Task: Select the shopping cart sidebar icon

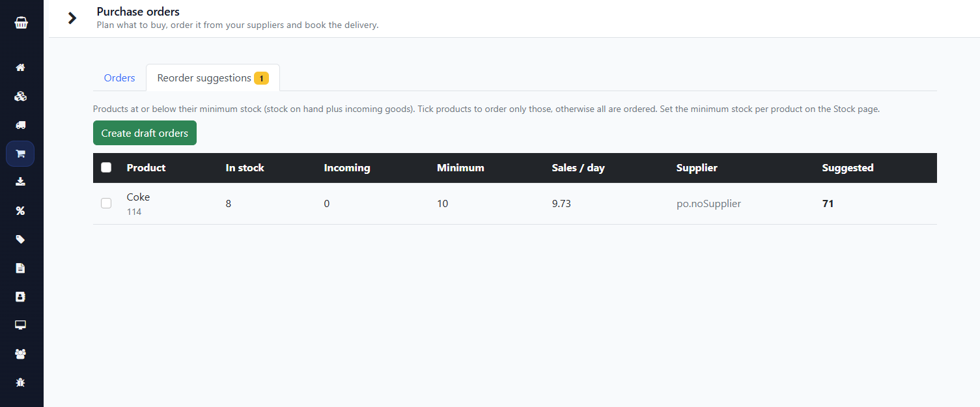Action: click(20, 154)
